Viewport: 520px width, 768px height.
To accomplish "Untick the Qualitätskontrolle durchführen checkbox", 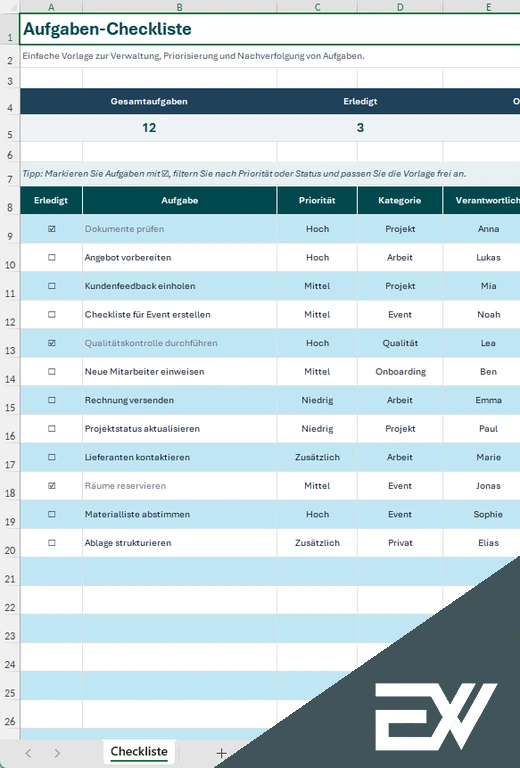I will (x=52, y=343).
